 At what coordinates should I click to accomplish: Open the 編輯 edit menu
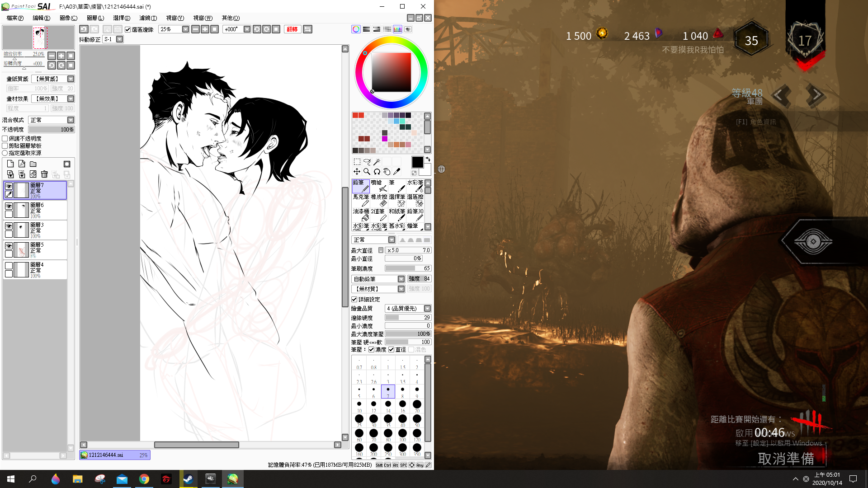[x=41, y=18]
